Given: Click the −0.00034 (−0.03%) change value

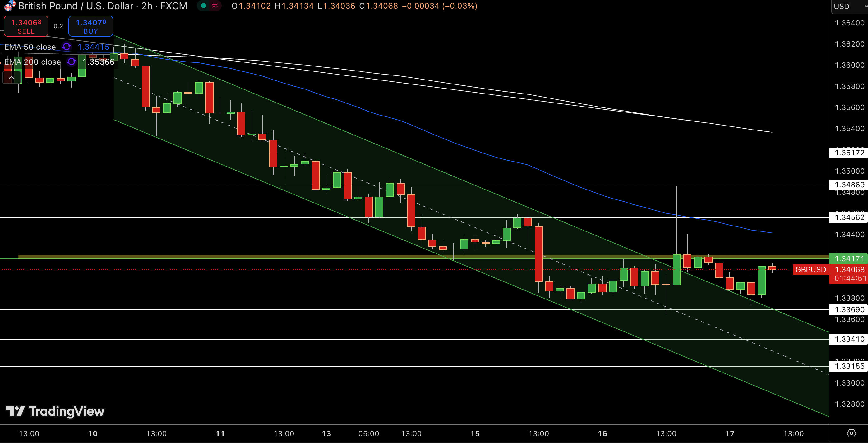Looking at the screenshot, I should tap(440, 6).
